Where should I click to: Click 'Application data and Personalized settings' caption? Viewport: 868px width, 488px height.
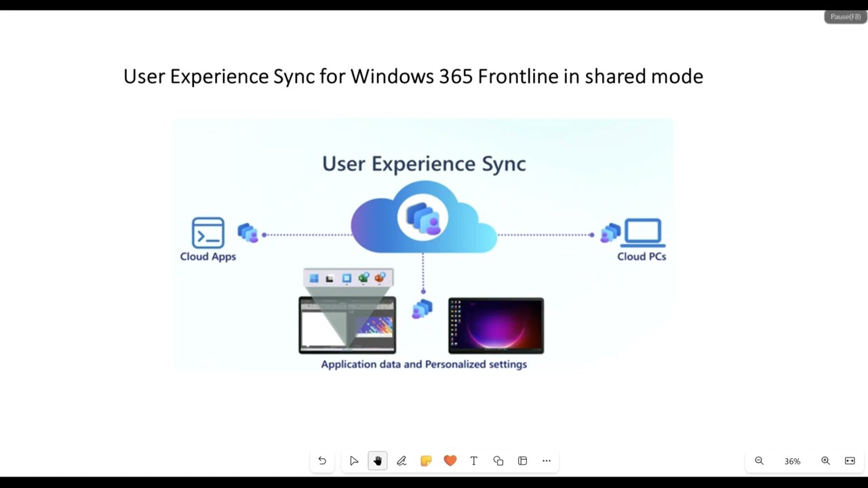[x=424, y=365]
